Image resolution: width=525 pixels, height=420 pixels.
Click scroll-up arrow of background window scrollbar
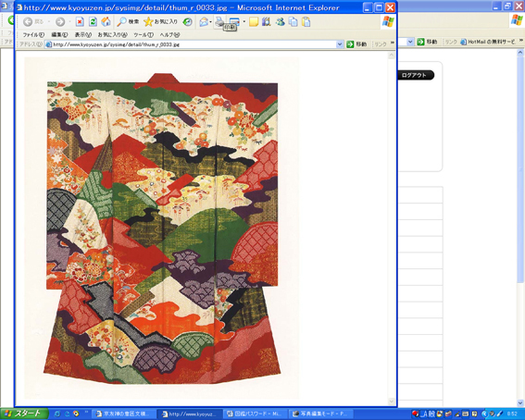pyautogui.click(x=520, y=53)
